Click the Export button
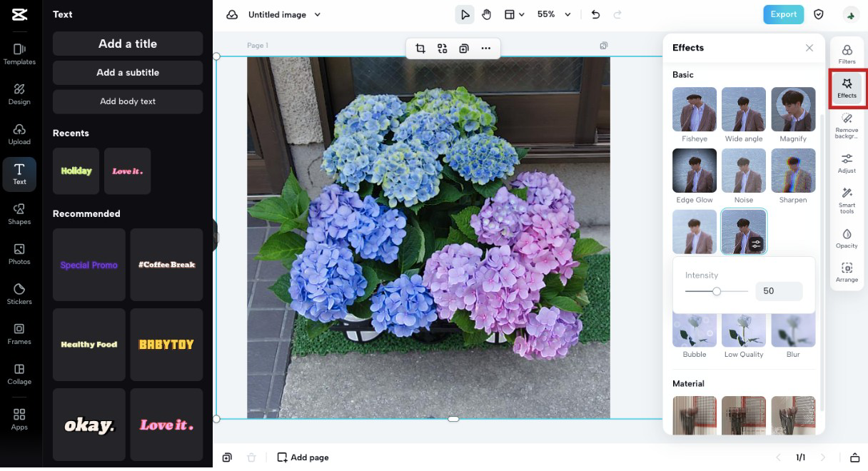This screenshot has height=471, width=868. point(783,14)
